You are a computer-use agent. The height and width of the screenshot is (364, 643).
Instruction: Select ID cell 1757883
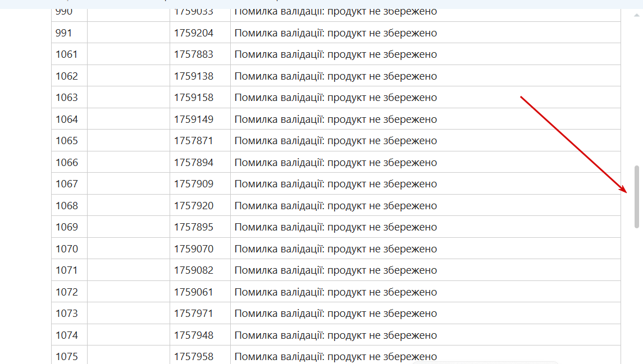click(194, 54)
